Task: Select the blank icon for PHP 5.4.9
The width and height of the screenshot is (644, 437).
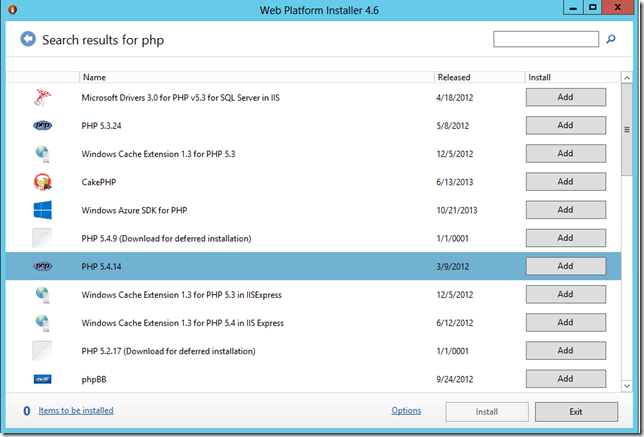Action: click(42, 238)
